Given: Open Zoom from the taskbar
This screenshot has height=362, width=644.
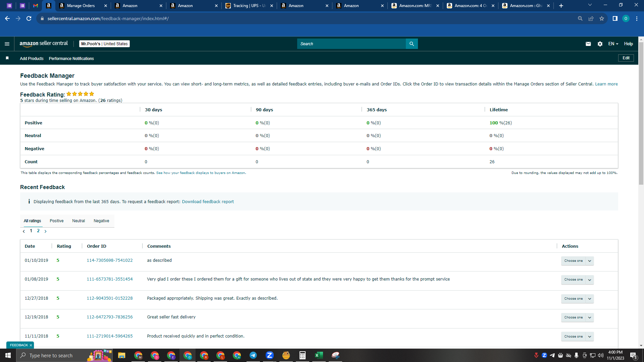Looking at the screenshot, I should (270, 355).
